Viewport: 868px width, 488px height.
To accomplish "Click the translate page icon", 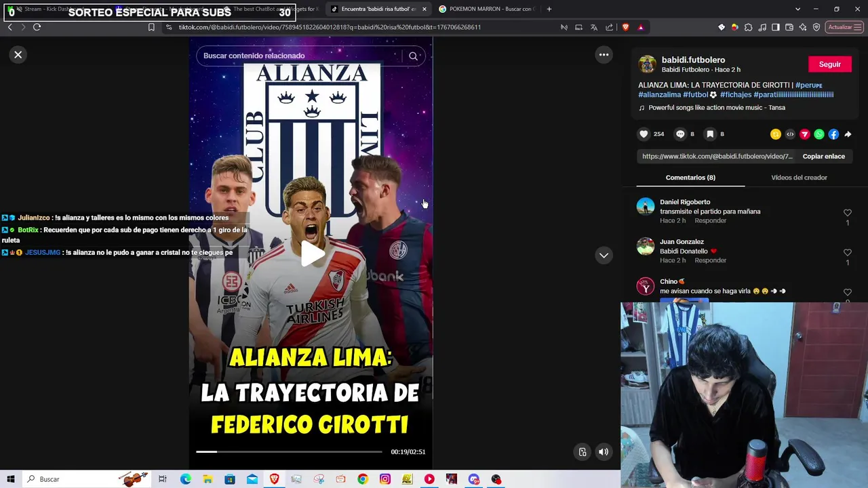I will [593, 27].
